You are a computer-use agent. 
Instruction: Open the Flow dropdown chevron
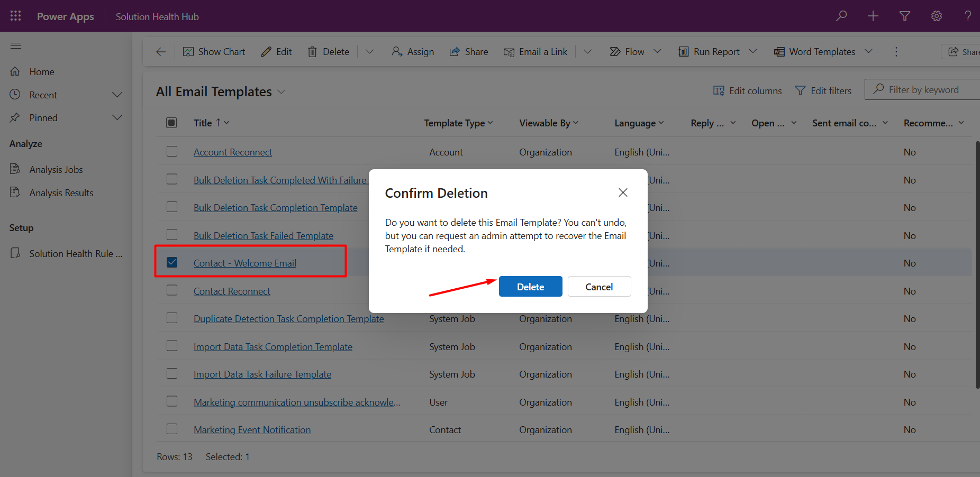tap(657, 52)
